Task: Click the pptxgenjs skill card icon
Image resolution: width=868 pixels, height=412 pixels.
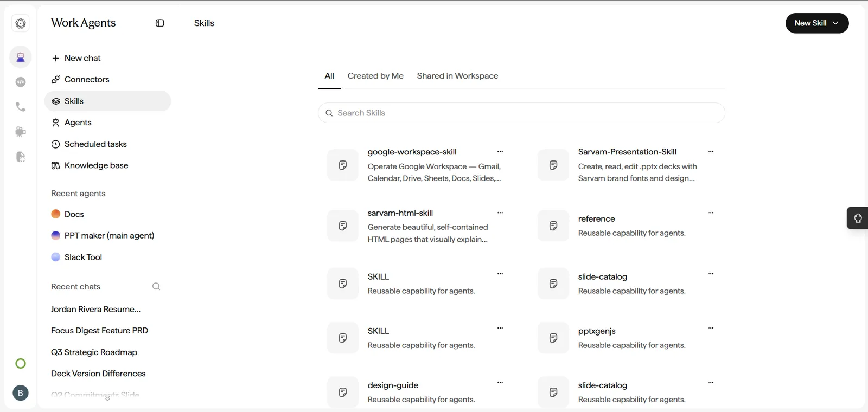Action: point(553,338)
